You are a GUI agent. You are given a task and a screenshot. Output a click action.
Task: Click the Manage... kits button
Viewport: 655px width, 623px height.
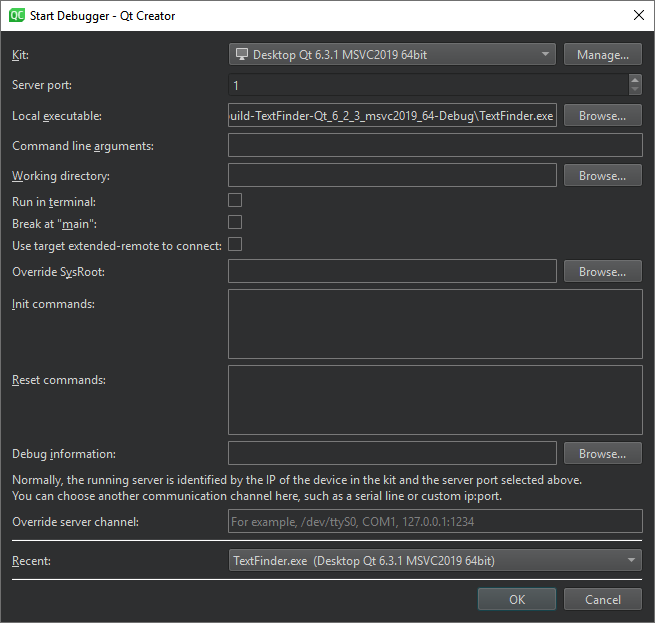(602, 55)
